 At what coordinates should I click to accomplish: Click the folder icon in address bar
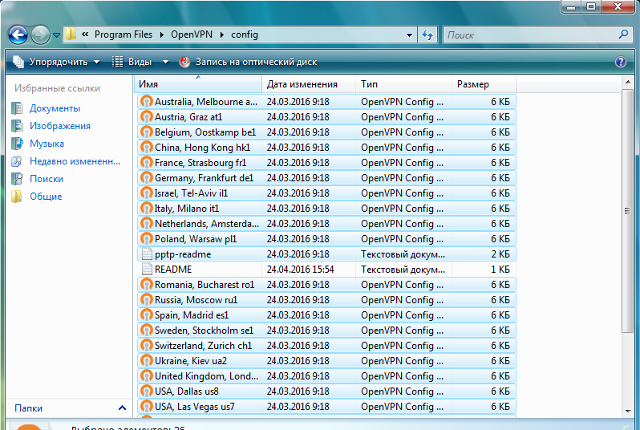[x=71, y=34]
